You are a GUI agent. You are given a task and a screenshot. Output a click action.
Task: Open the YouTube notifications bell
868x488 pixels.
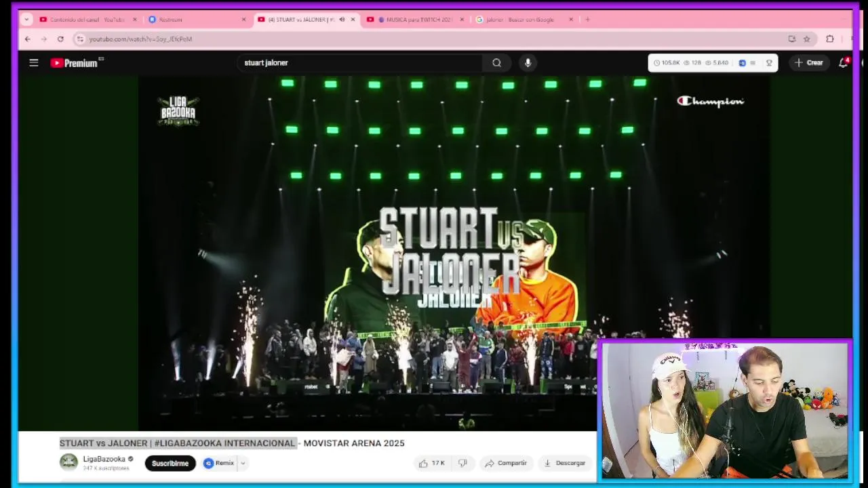tap(843, 63)
